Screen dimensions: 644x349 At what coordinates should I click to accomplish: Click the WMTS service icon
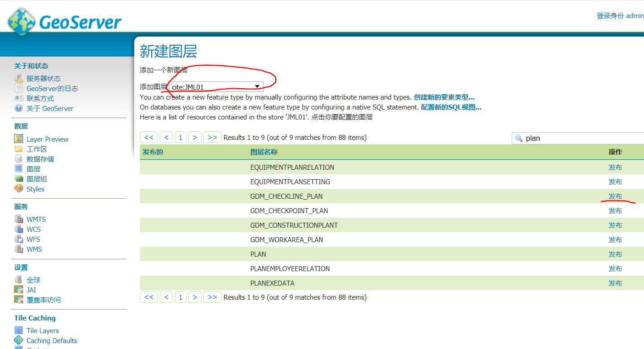click(x=19, y=219)
